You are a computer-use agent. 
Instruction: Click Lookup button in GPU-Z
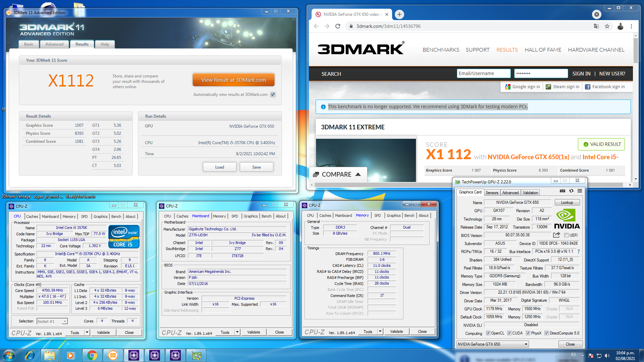(x=567, y=202)
